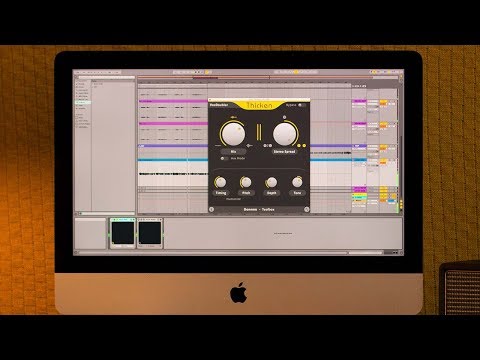The image size is (480, 360).
Task: Select the second device thumbnail in device chain
Action: pos(150,233)
